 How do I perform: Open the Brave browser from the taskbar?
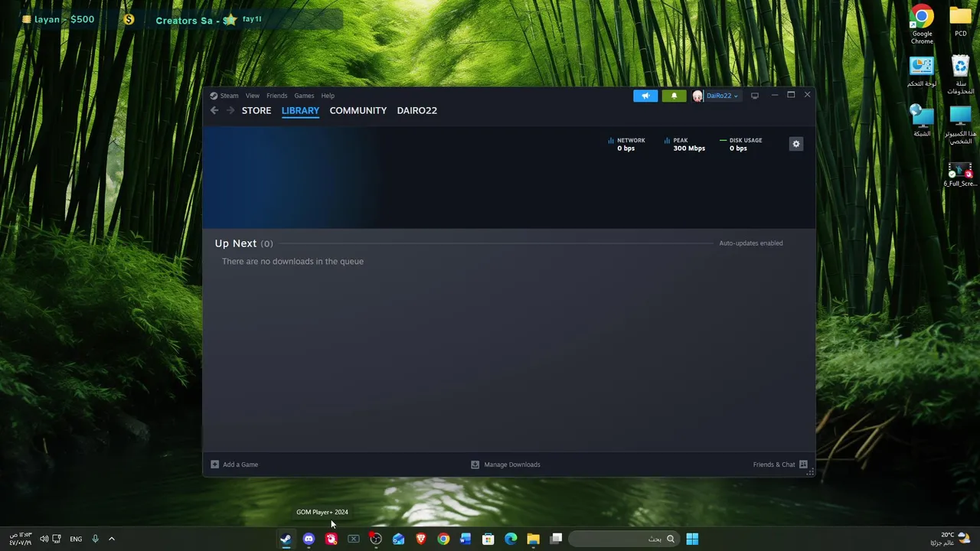[420, 539]
